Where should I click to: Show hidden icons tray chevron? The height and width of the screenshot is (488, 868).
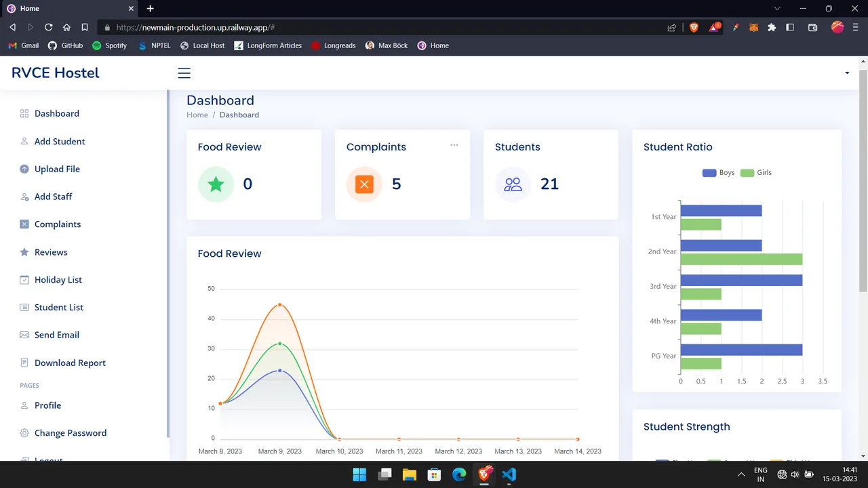click(x=741, y=474)
